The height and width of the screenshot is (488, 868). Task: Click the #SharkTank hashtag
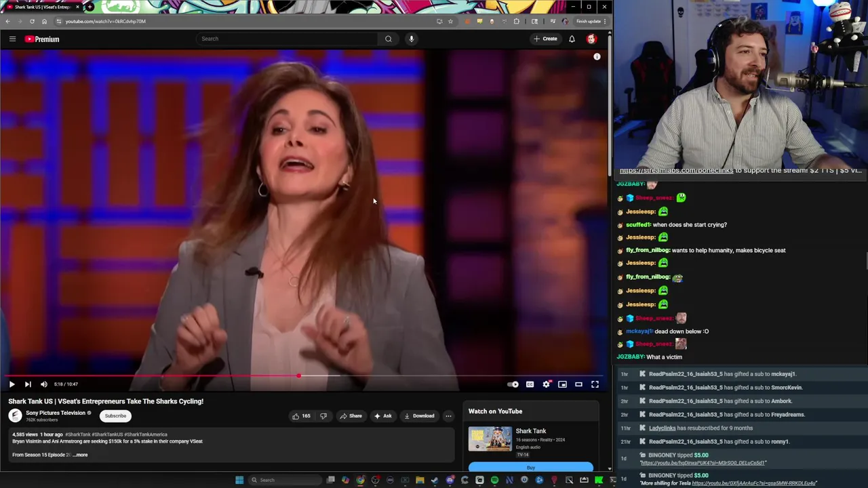pyautogui.click(x=78, y=434)
